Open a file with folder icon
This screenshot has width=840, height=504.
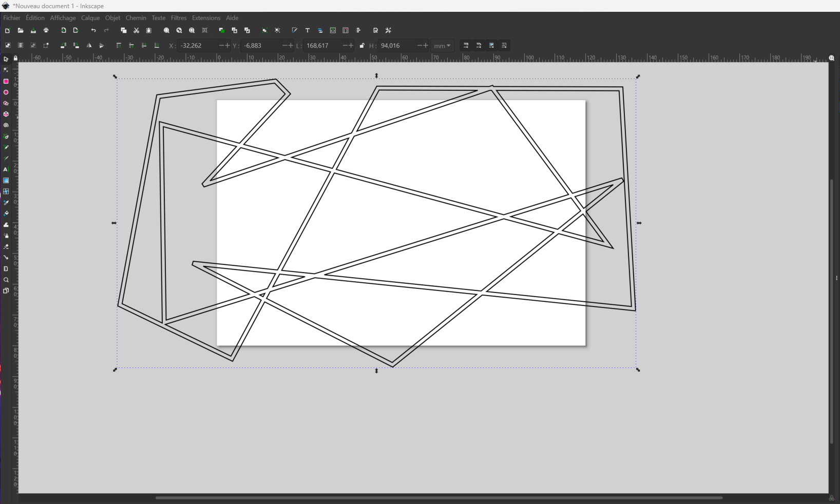click(x=21, y=31)
